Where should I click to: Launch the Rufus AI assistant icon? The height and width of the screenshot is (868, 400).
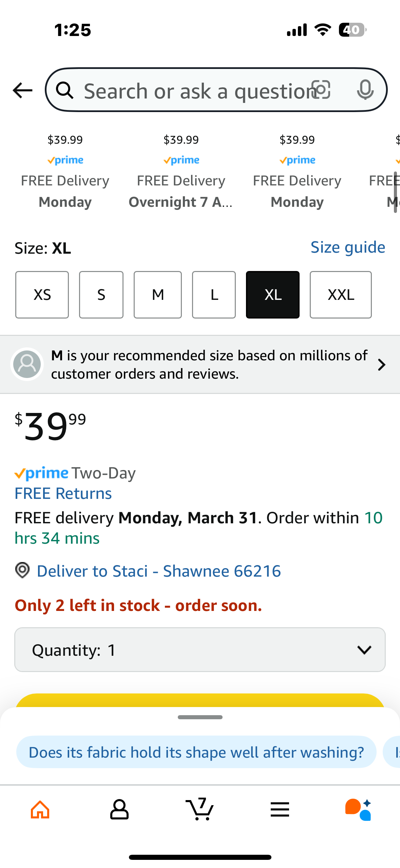358,810
